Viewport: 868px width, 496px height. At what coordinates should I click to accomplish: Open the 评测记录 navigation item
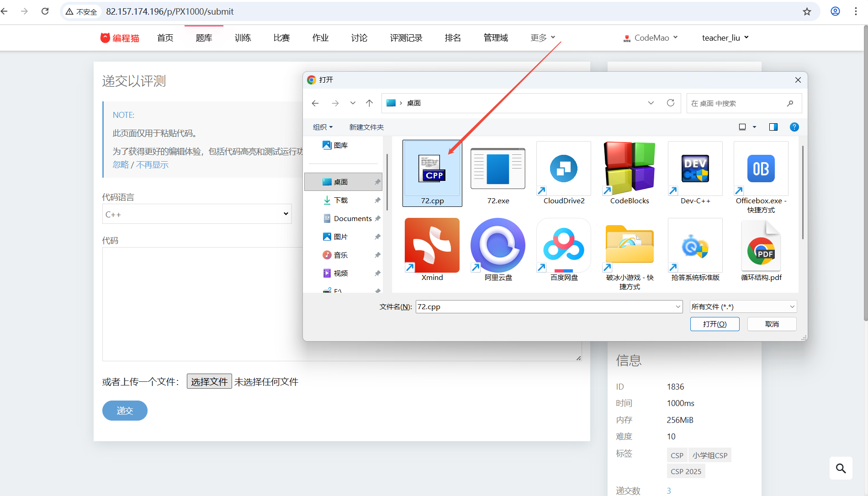(x=406, y=38)
